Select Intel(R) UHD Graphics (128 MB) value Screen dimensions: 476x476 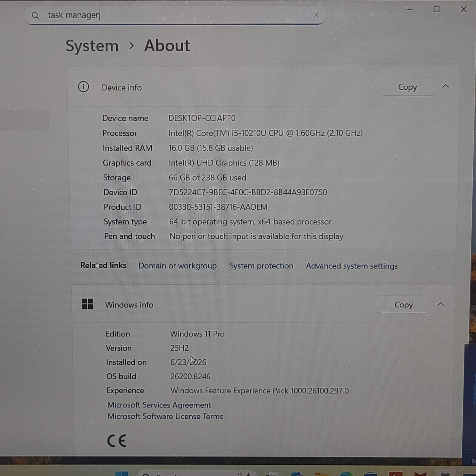(x=224, y=163)
